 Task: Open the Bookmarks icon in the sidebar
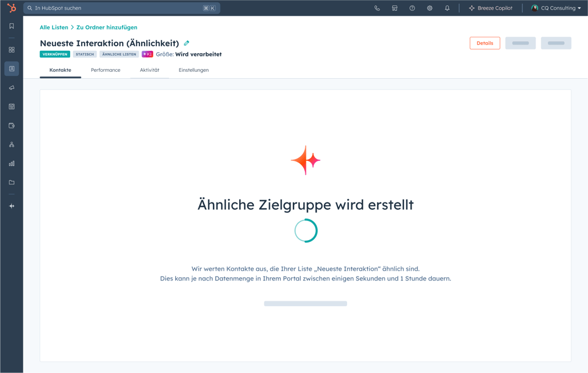(x=11, y=26)
